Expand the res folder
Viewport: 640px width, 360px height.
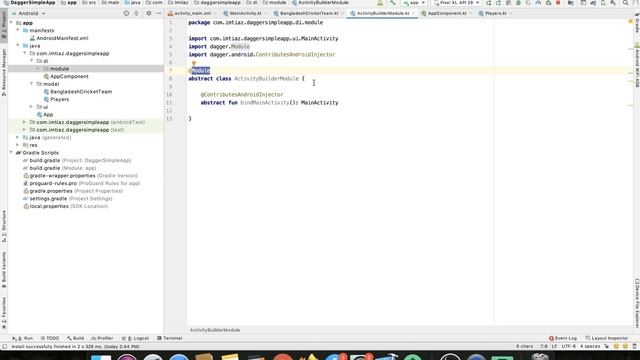(18, 145)
